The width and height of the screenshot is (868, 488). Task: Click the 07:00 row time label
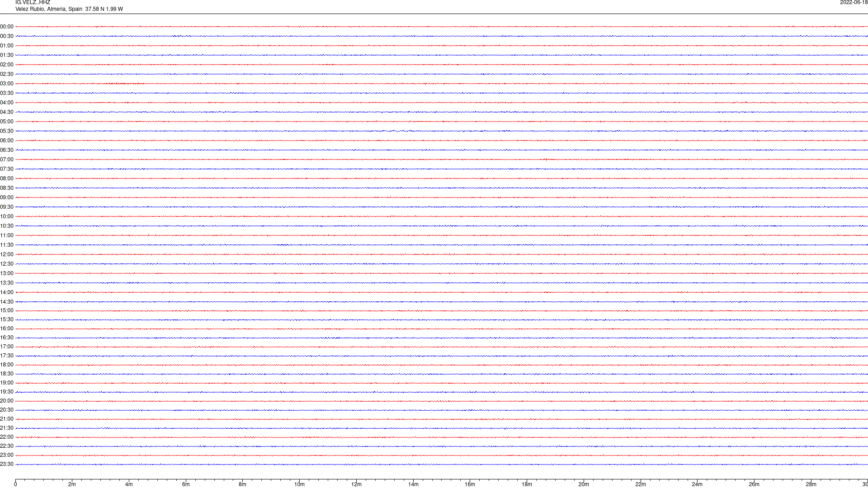tap(7, 160)
